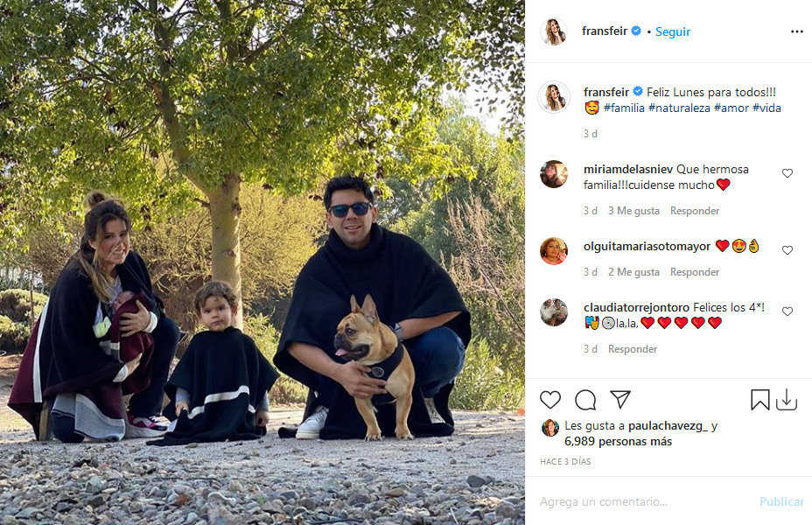Follow fransfeir with Seguir button
The height and width of the screenshot is (525, 812).
tap(673, 31)
